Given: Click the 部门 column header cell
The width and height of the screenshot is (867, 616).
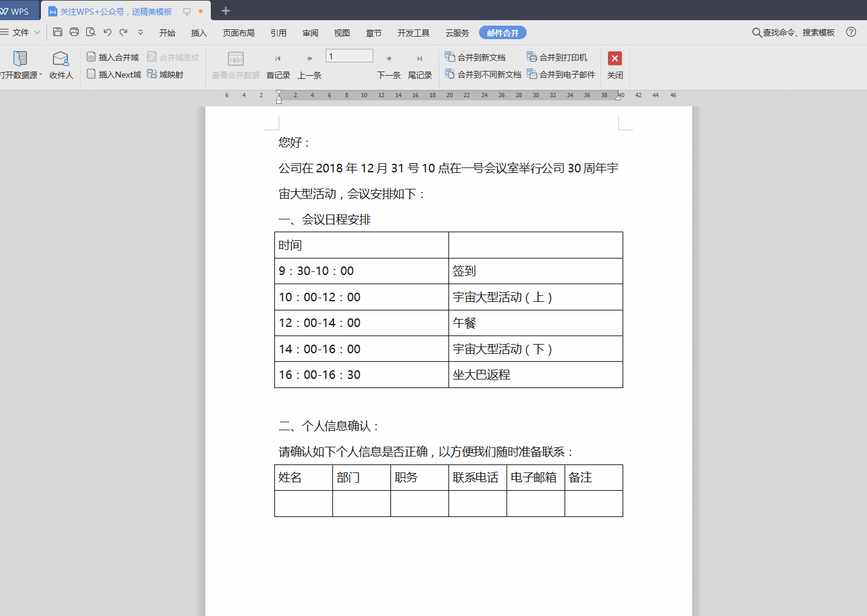Looking at the screenshot, I should (x=362, y=477).
